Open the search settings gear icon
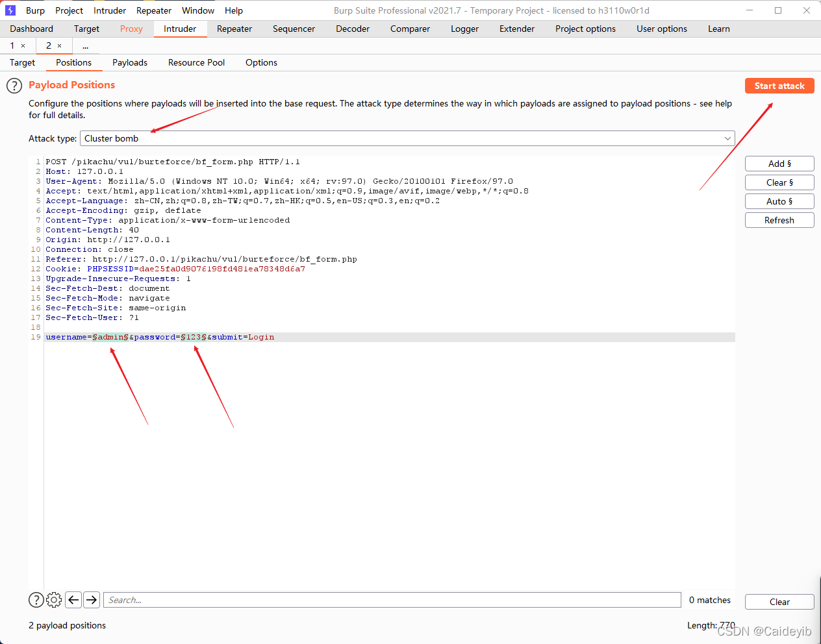 [55, 600]
